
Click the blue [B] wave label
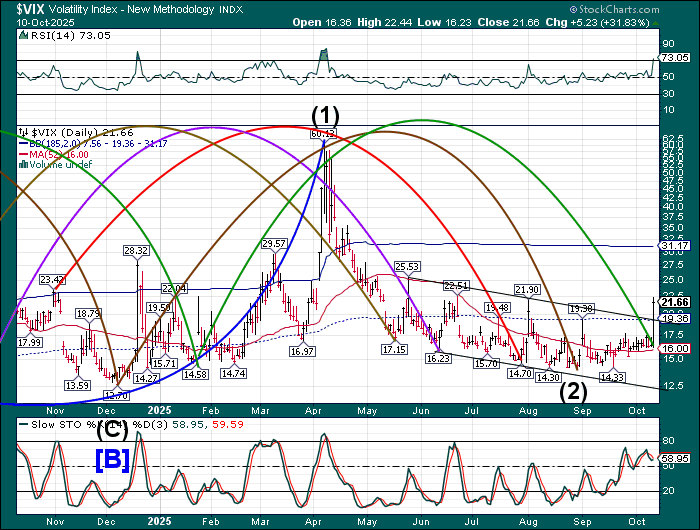111,461
